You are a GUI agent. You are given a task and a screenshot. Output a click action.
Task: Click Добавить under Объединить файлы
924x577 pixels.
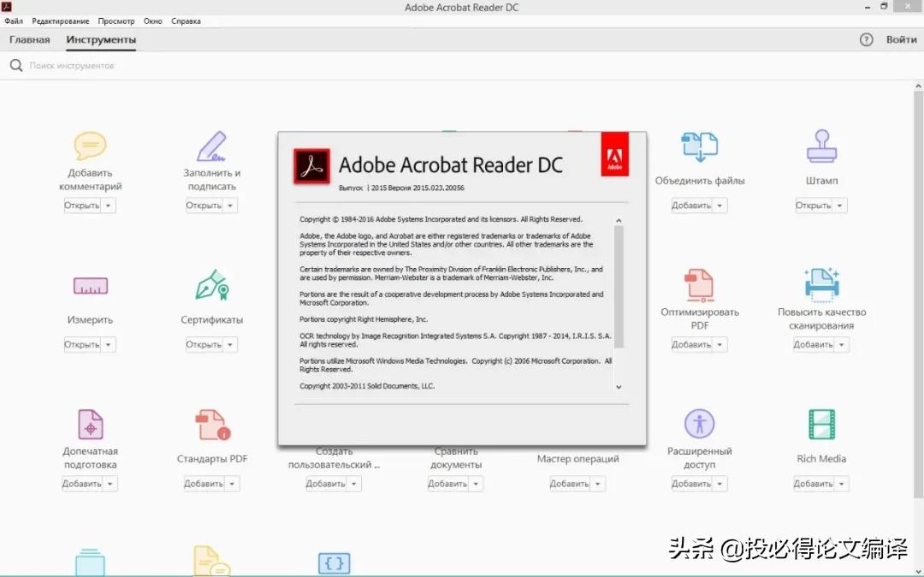(691, 205)
